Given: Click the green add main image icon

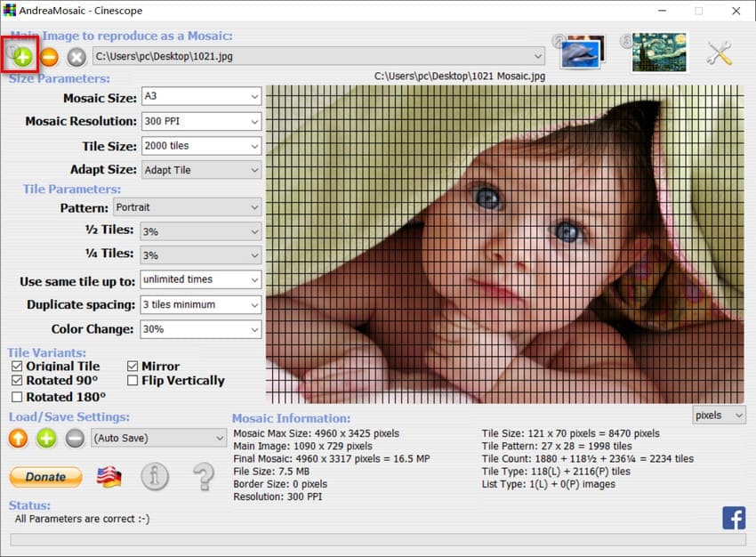Looking at the screenshot, I should coord(21,56).
